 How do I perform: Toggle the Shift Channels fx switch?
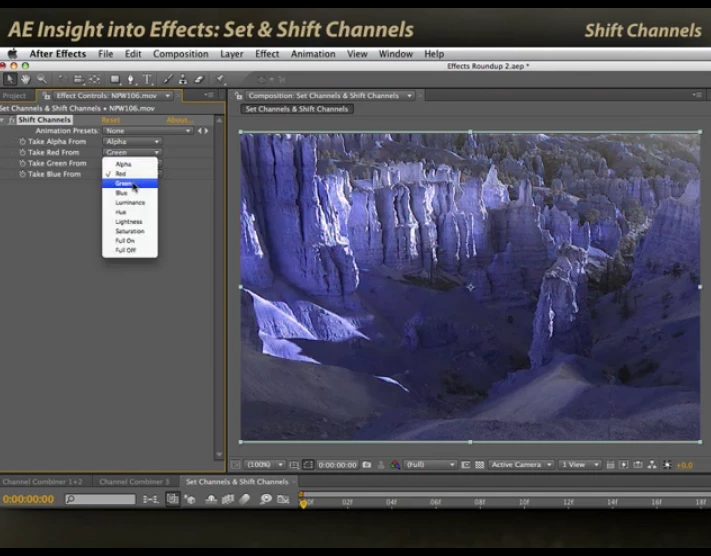(12, 120)
